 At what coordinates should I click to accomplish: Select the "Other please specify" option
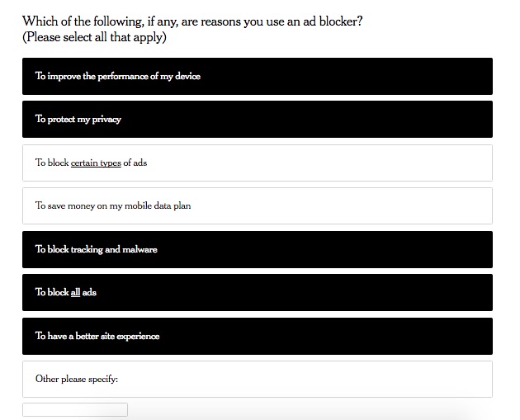click(x=257, y=379)
